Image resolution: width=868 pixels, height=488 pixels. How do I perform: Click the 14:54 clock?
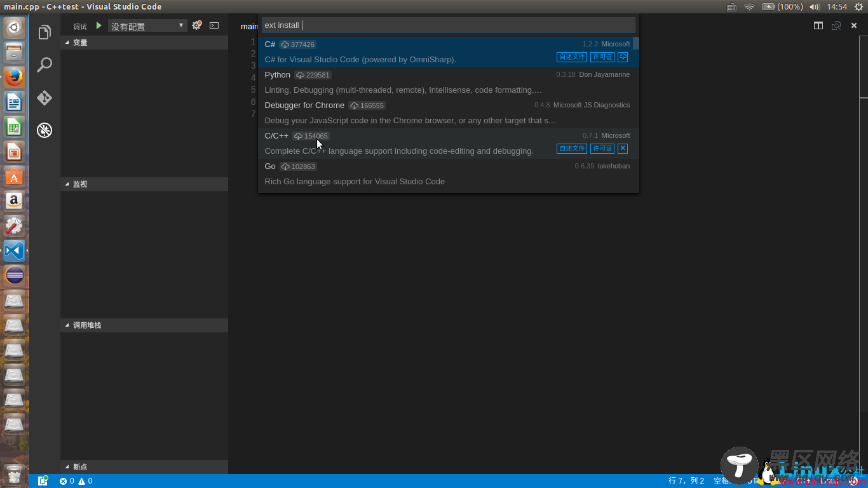tap(837, 7)
